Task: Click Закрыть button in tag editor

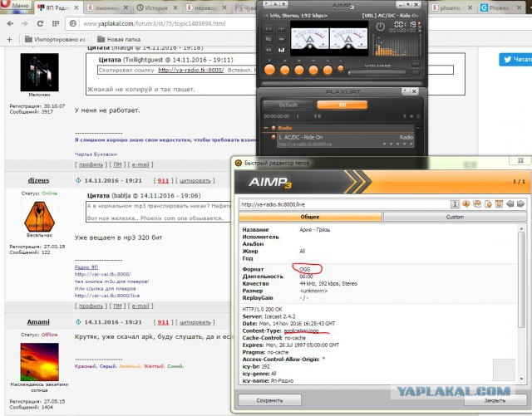Action: (495, 400)
